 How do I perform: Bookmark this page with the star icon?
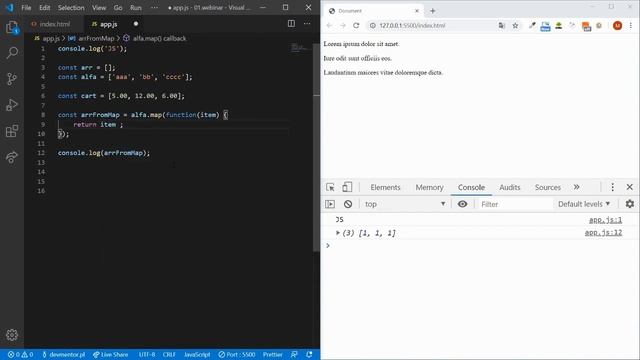(x=516, y=25)
